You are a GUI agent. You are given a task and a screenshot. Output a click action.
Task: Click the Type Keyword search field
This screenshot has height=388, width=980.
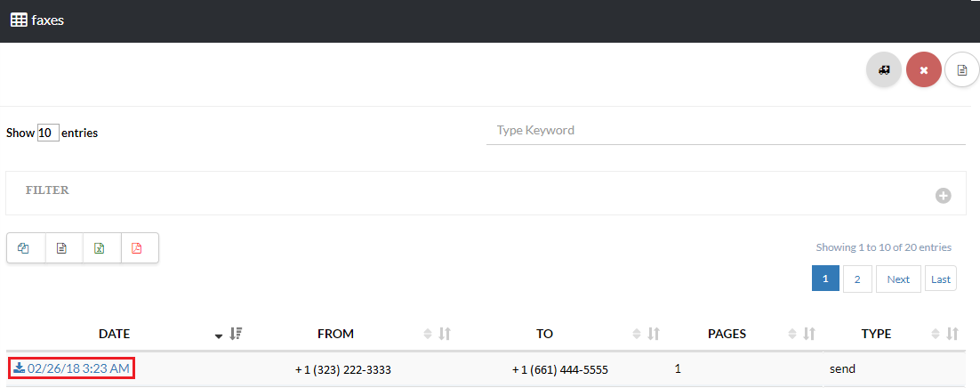(726, 130)
